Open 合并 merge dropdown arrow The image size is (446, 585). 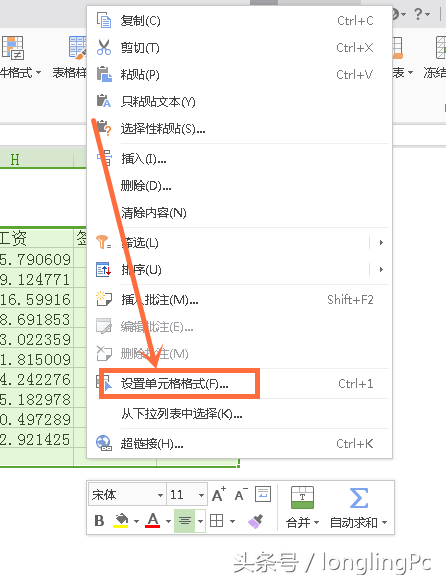pos(316,522)
